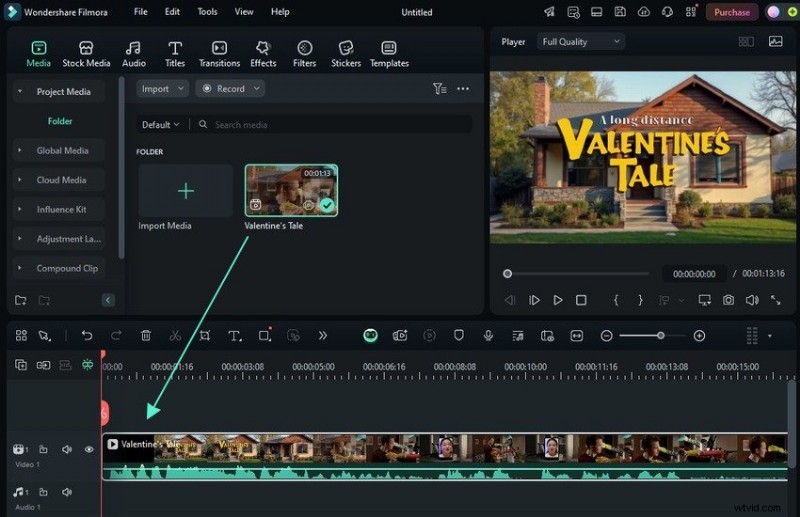Open the Edit menu

click(172, 12)
